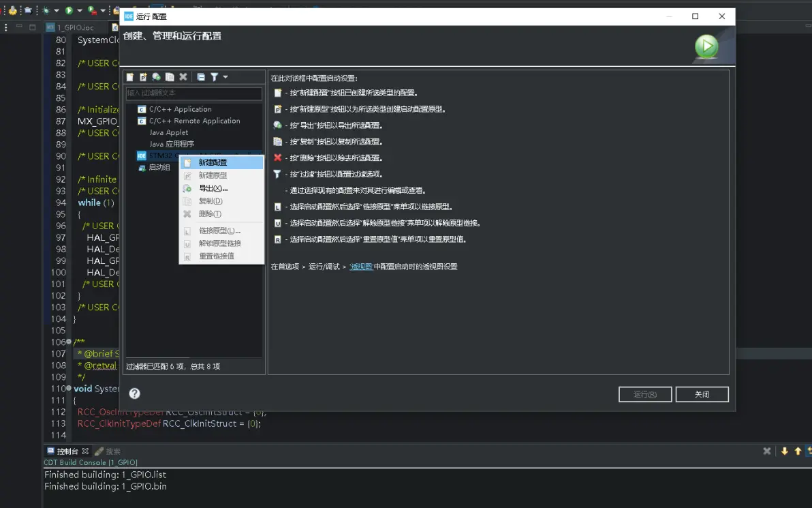Click the CDT Build Console [1_GPIO] label
The width and height of the screenshot is (812, 508).
(x=91, y=462)
